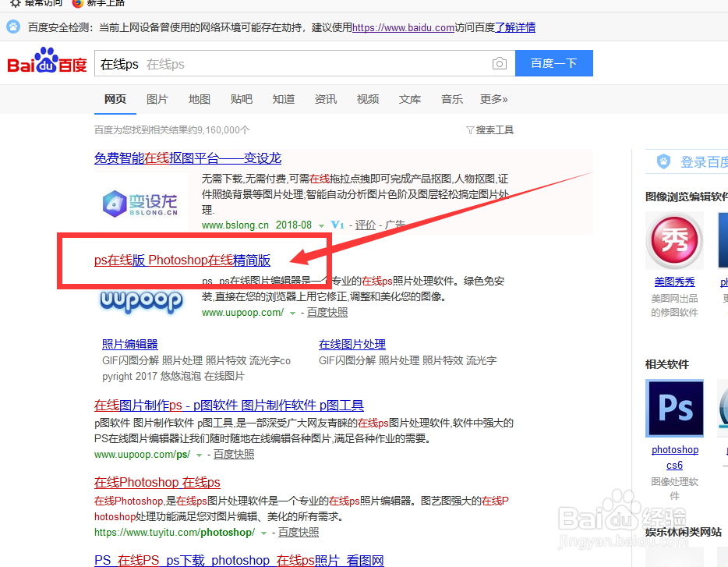Switch to the 音乐 tab
Screen dimensions: 728x567
coord(452,99)
